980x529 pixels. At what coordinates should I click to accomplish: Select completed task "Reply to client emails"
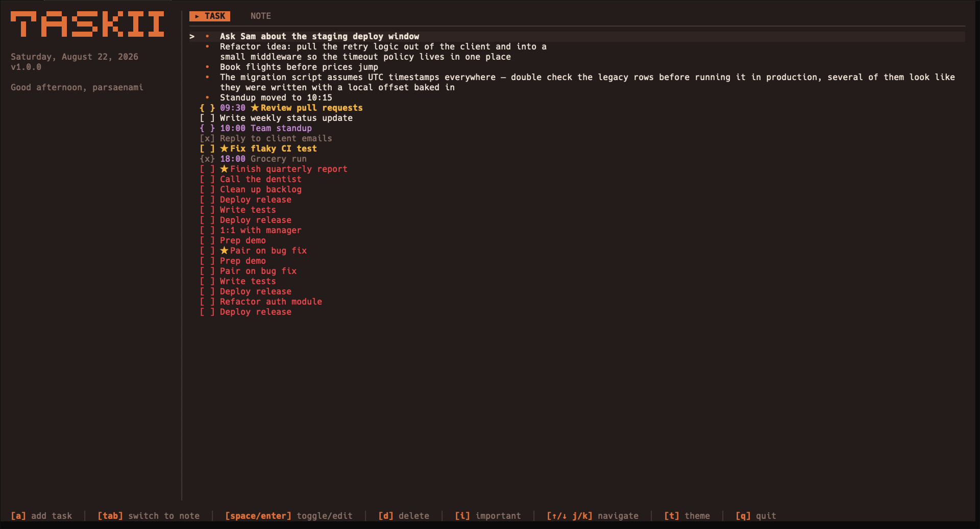(x=276, y=138)
